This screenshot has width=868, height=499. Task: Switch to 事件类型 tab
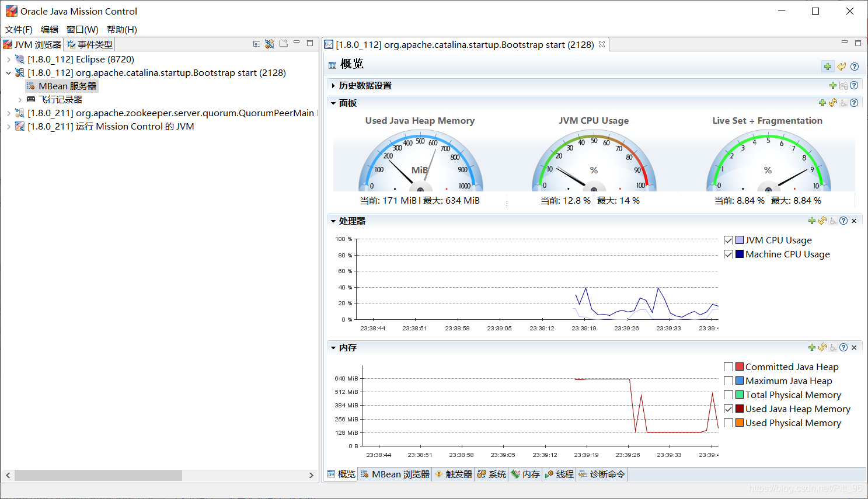[x=89, y=44]
